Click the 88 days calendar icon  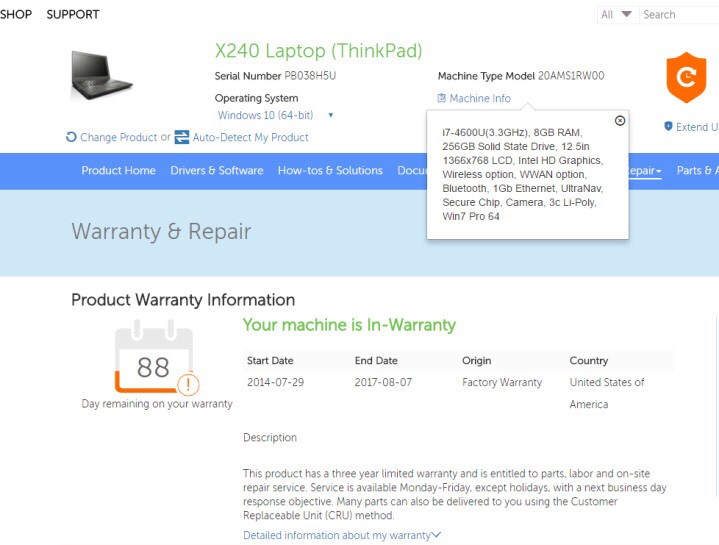[153, 358]
